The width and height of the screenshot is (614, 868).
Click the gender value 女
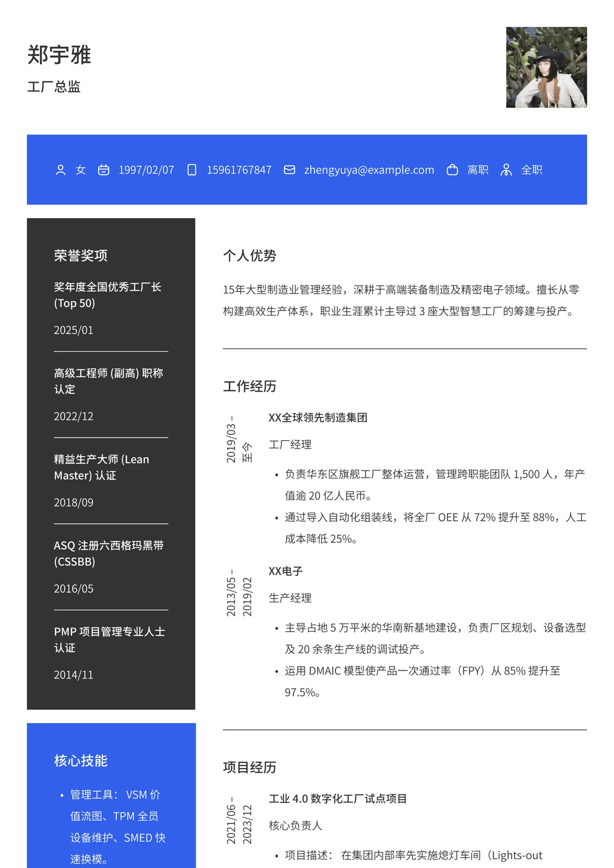pyautogui.click(x=81, y=170)
